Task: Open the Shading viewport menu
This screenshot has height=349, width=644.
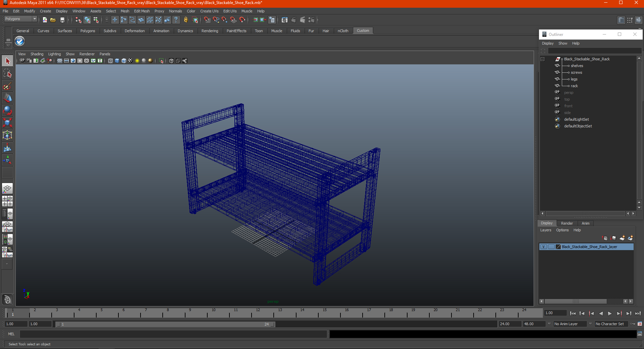Action: coord(37,54)
